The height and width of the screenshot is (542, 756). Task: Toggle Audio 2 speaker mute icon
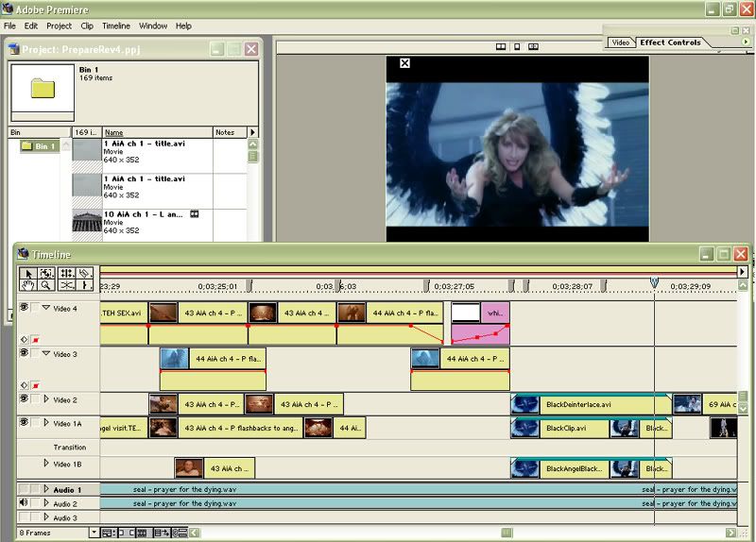point(24,503)
